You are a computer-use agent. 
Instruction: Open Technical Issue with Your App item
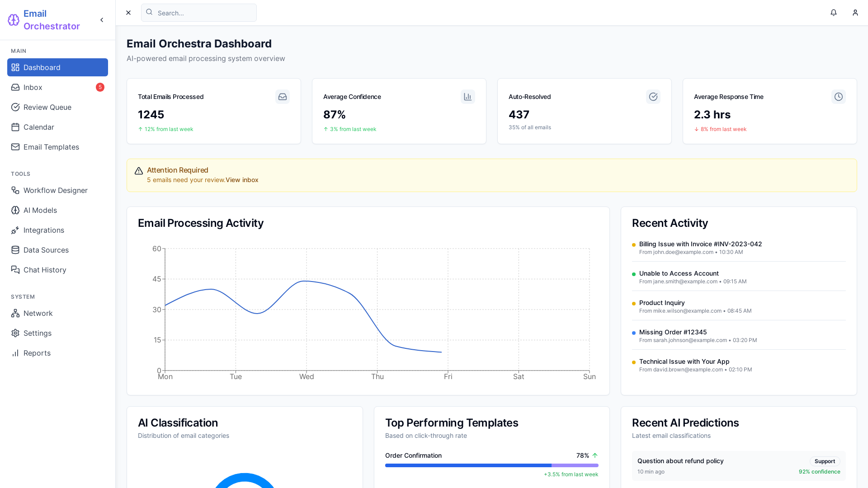click(739, 365)
